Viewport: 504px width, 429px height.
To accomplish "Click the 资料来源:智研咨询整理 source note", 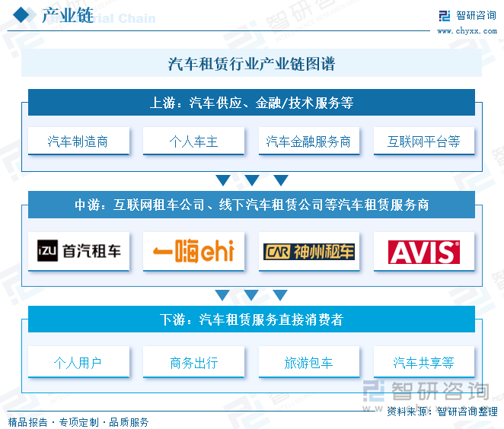I will tap(442, 412).
